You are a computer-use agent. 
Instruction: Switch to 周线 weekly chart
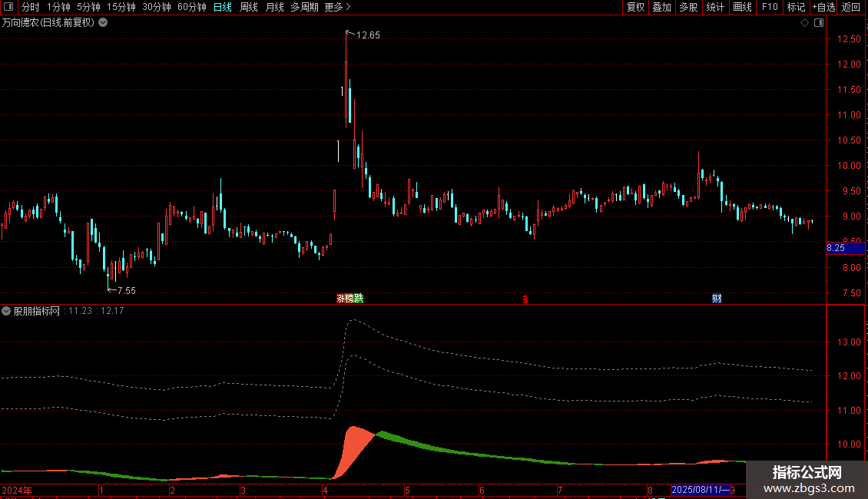pyautogui.click(x=249, y=7)
